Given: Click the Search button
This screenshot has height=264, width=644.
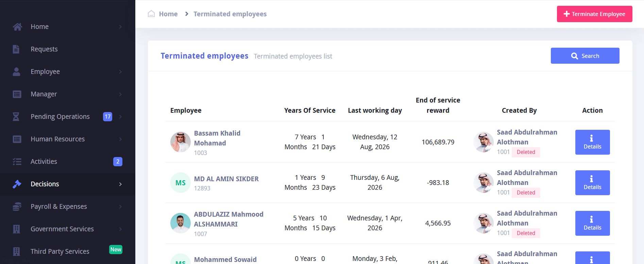Looking at the screenshot, I should click(585, 56).
